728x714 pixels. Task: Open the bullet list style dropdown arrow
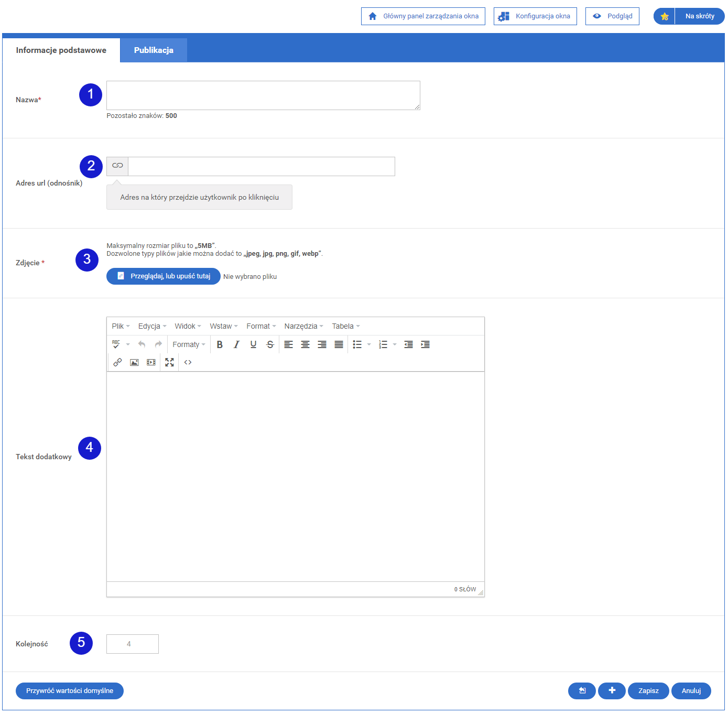(369, 344)
